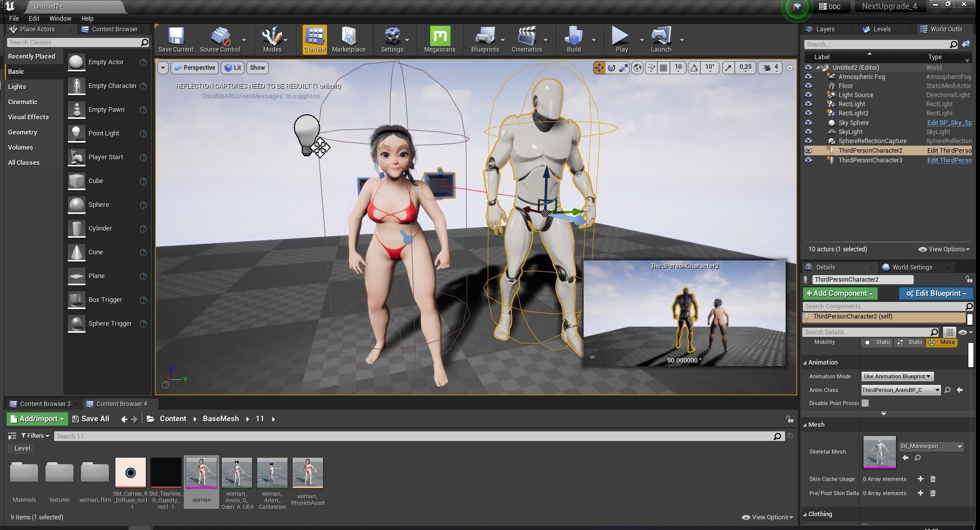980x530 pixels.
Task: Start Play in the viewport
Action: coord(622,39)
